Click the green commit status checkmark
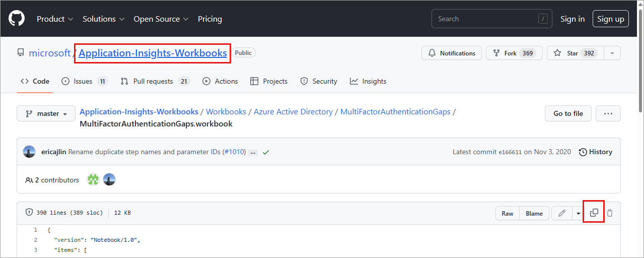Screen dimensions: 644x258 (266, 152)
